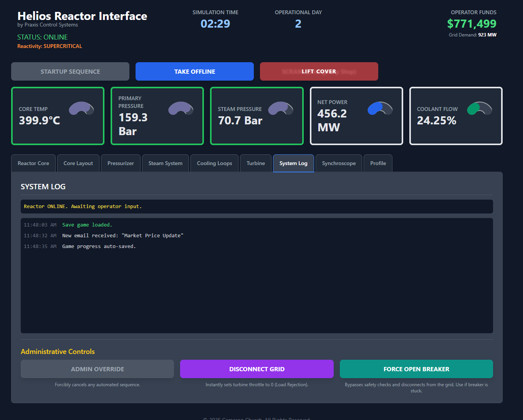
Task: Click the core temp value 399.9°C
Action: pyautogui.click(x=40, y=121)
